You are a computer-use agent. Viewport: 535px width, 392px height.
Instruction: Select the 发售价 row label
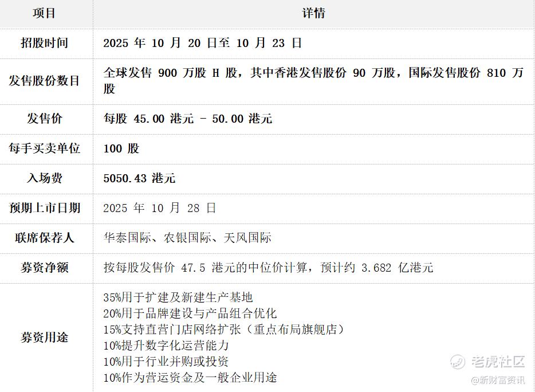coord(44,119)
